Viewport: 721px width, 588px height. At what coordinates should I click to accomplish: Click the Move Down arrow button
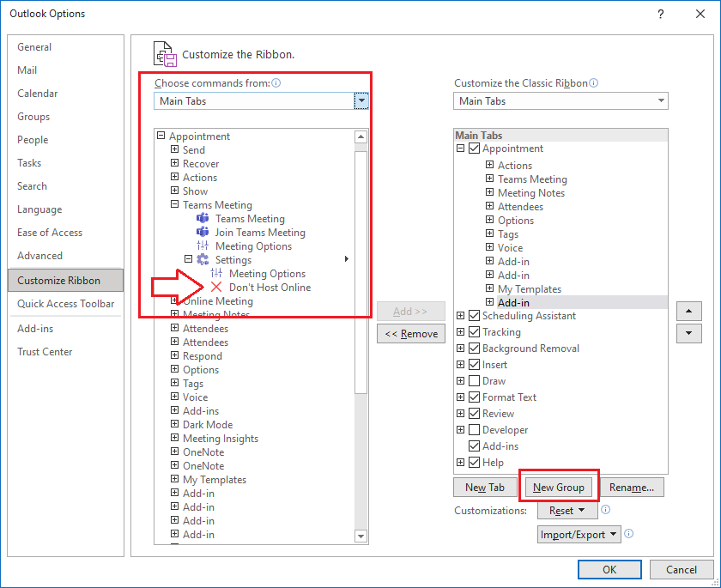pos(688,333)
